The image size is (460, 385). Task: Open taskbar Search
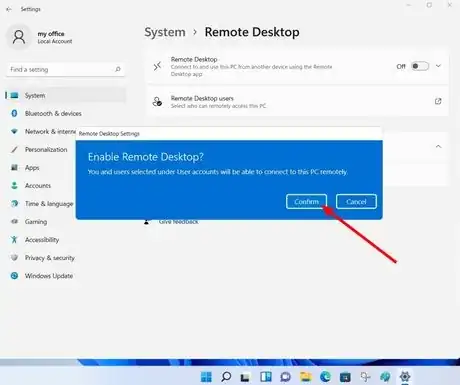point(226,377)
